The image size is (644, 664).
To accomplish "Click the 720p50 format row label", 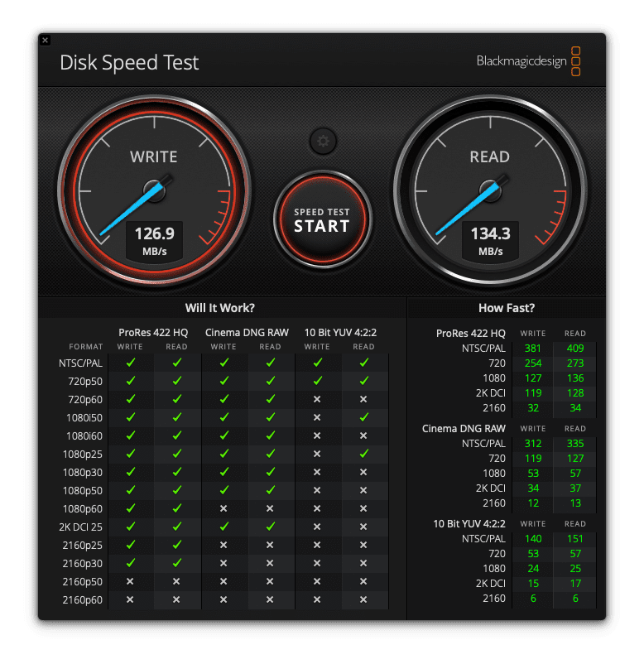I will [85, 382].
